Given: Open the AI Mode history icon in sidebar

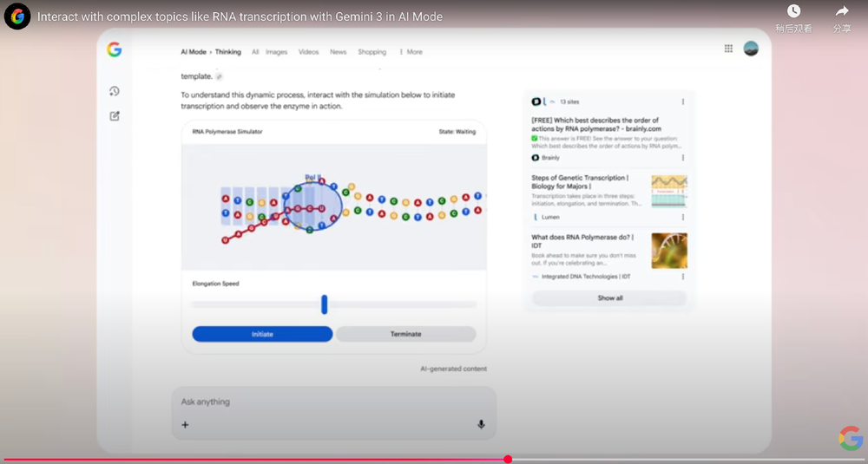Looking at the screenshot, I should coord(115,92).
